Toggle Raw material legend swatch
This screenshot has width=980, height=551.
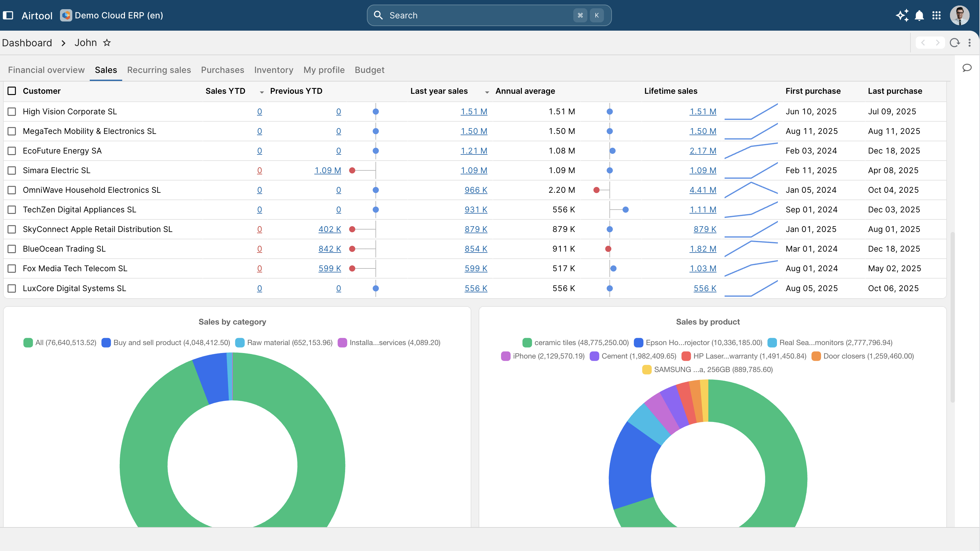pos(240,343)
